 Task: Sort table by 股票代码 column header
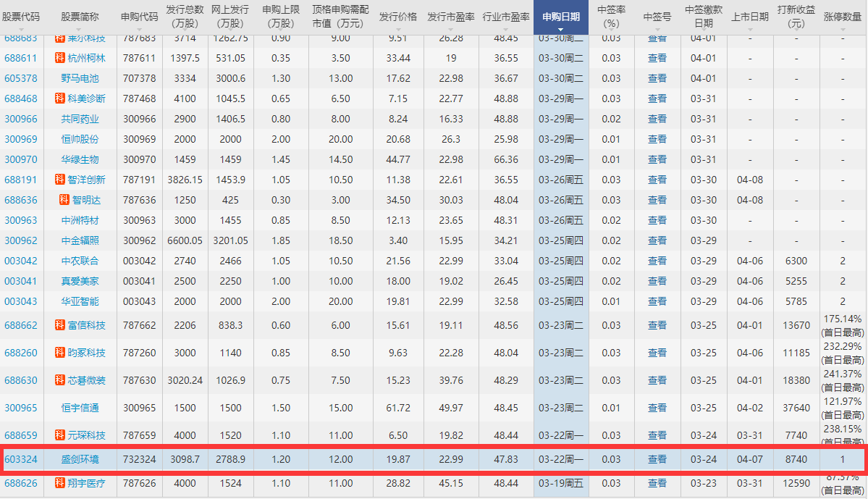tap(21, 17)
